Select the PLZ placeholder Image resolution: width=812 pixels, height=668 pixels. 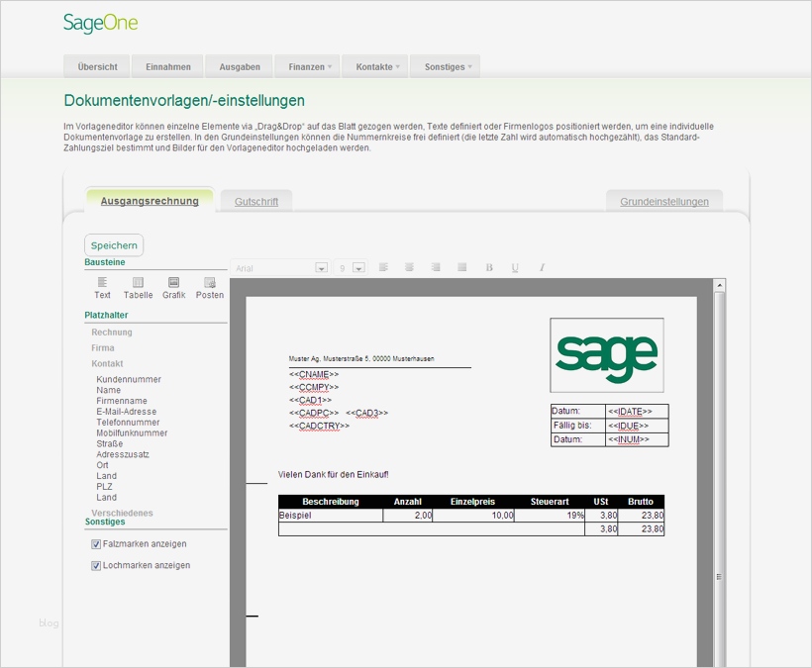coord(104,486)
